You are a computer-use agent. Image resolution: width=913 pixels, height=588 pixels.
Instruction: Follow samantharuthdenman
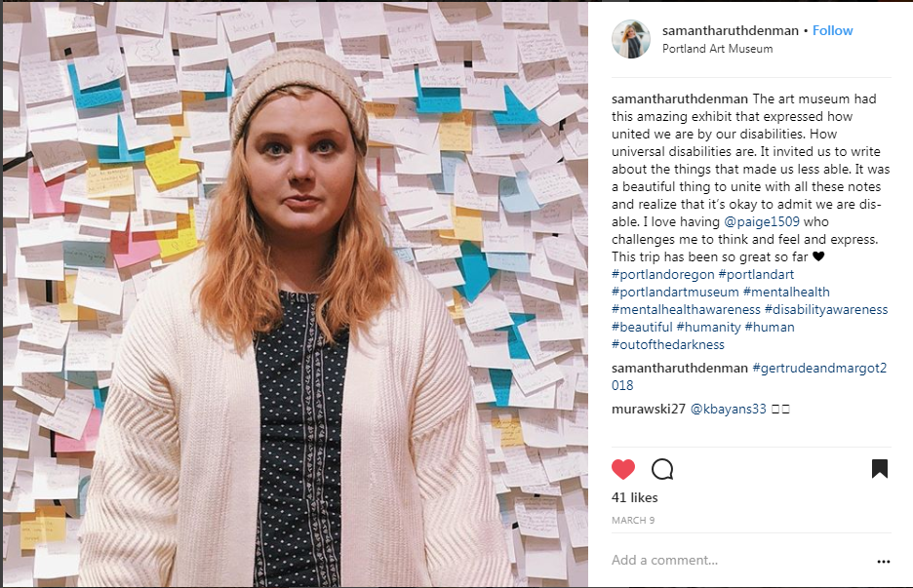pyautogui.click(x=833, y=30)
